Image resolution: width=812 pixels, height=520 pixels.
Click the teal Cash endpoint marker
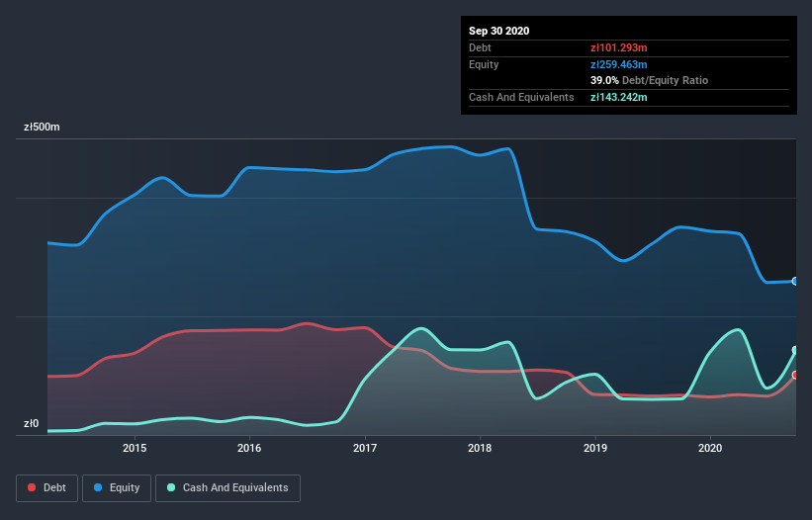(795, 350)
